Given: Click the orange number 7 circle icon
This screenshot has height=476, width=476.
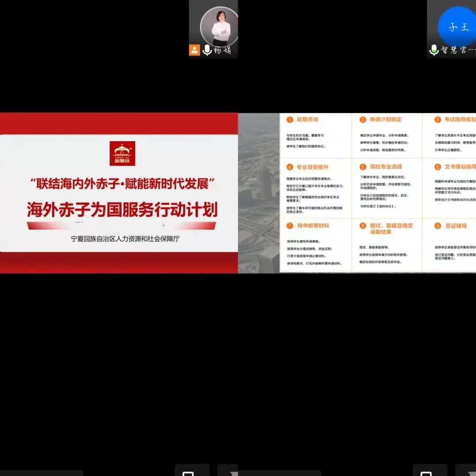Looking at the screenshot, I should click(290, 226).
